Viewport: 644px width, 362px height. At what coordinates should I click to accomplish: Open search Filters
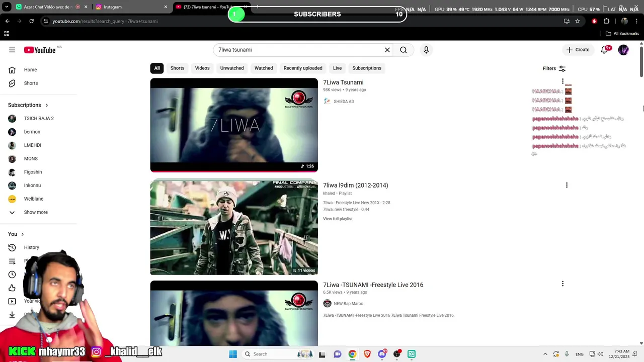click(x=554, y=68)
